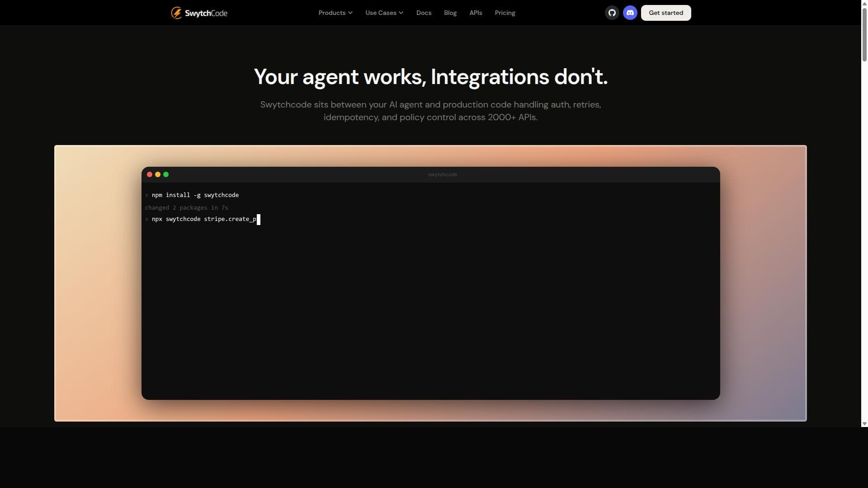
Task: Click the red terminal window dot
Action: click(150, 174)
